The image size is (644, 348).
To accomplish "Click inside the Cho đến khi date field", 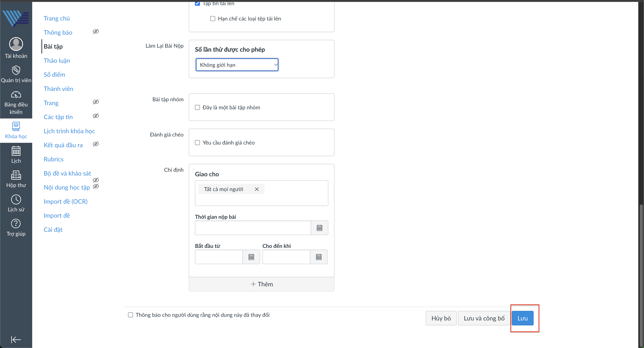I will pyautogui.click(x=286, y=257).
